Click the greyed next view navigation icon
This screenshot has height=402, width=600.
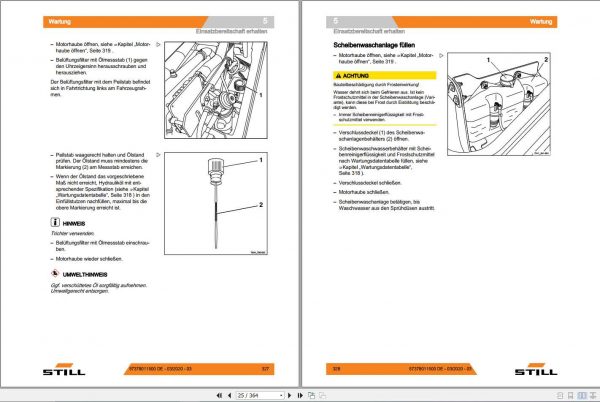click(x=323, y=395)
